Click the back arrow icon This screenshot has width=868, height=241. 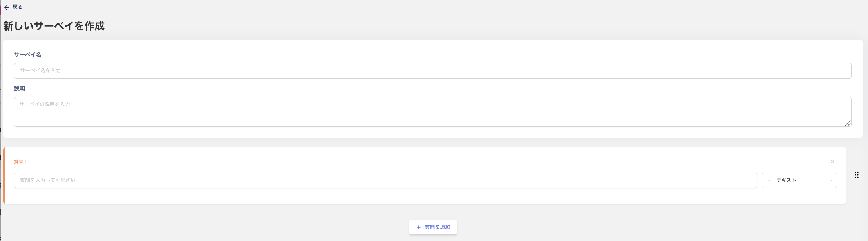coord(6,7)
